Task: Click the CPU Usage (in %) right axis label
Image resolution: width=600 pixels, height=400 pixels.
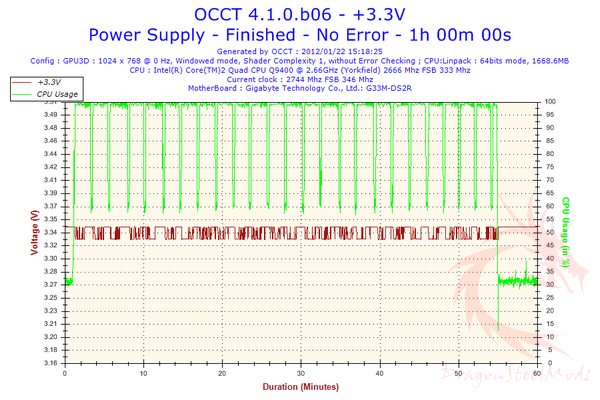Action: pos(565,232)
